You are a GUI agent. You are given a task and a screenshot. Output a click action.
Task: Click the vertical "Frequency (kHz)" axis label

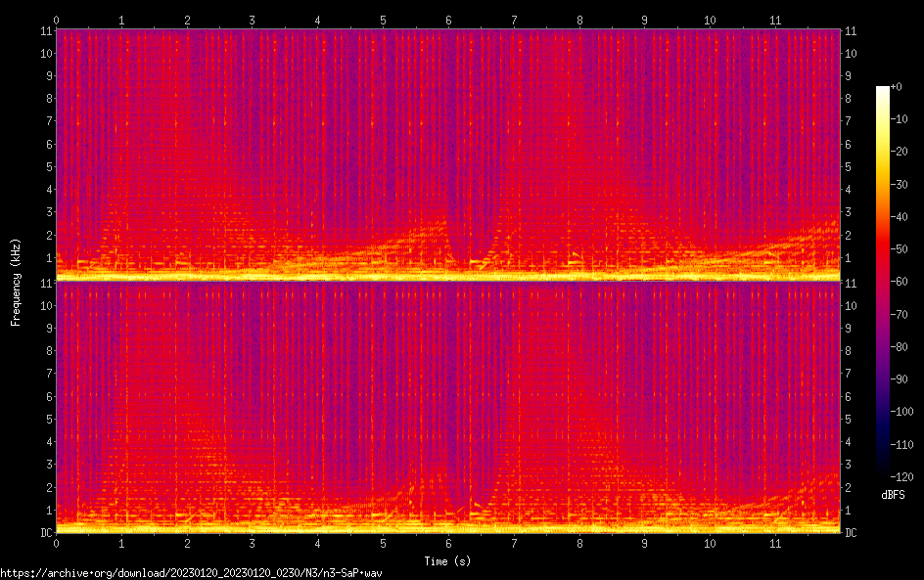[16, 281]
